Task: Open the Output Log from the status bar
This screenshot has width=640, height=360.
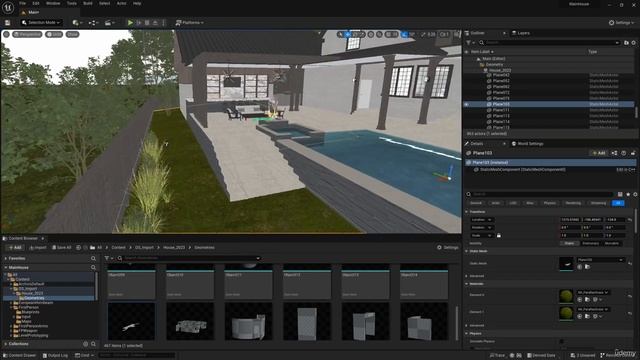Action: pyautogui.click(x=55, y=356)
